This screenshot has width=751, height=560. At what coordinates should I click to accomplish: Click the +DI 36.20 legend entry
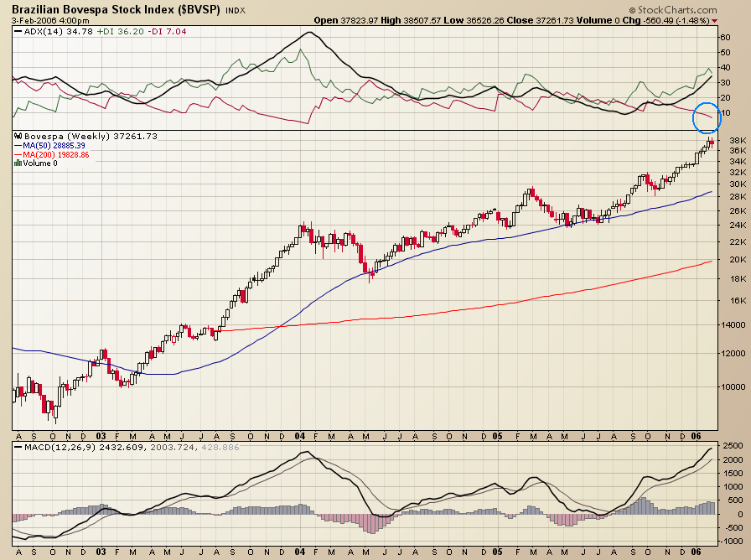pos(120,32)
